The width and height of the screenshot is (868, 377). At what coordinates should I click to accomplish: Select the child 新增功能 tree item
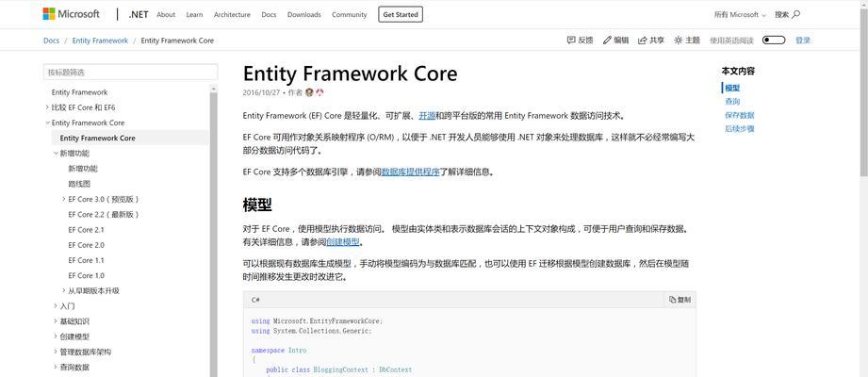pyautogui.click(x=83, y=169)
